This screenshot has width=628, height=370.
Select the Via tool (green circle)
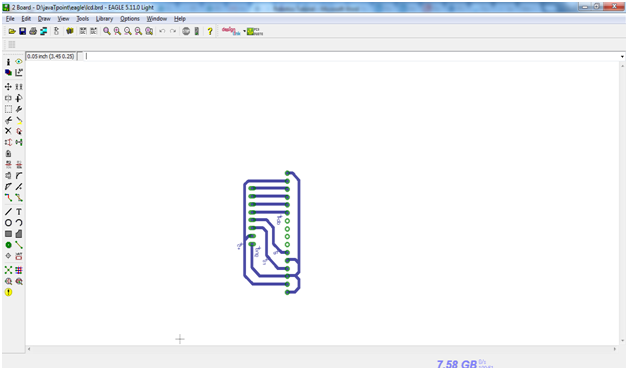coord(8,245)
